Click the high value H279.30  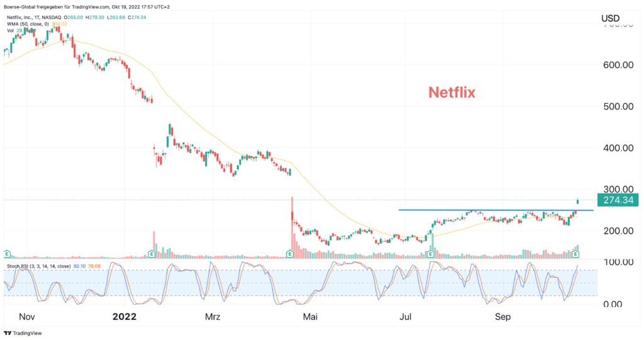click(96, 17)
